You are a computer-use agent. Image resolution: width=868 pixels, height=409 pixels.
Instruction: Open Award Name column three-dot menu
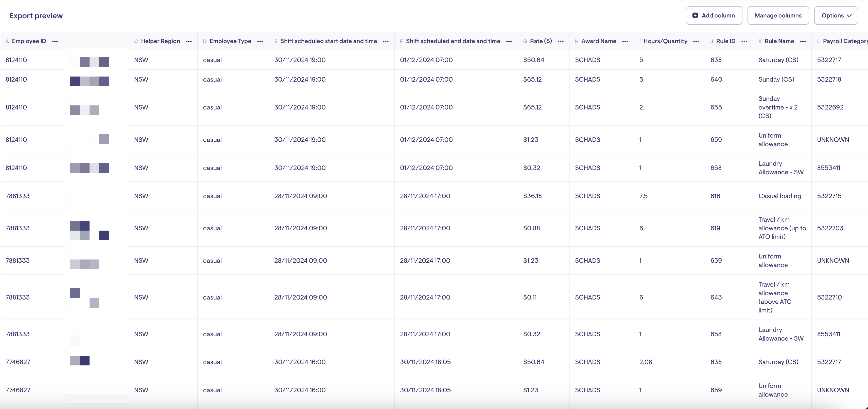(625, 41)
